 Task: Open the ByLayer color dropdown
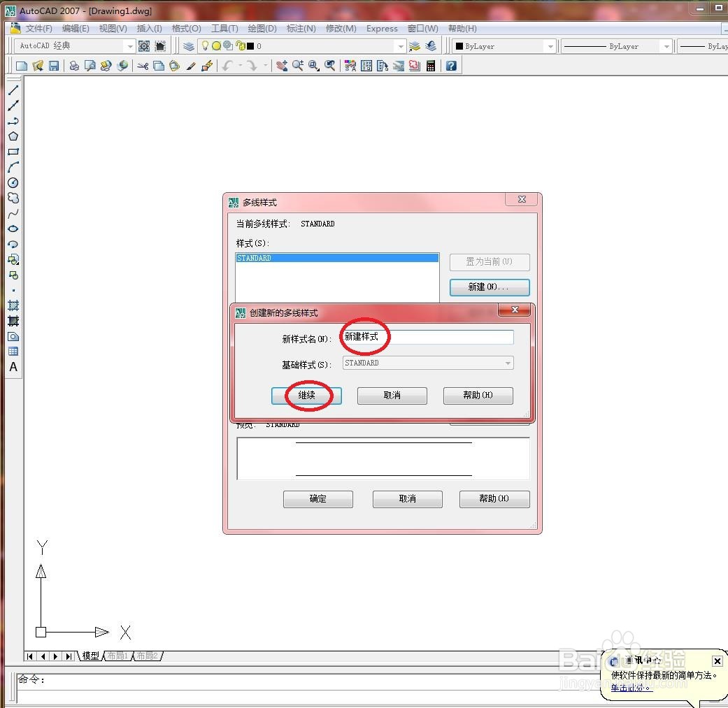tap(550, 46)
